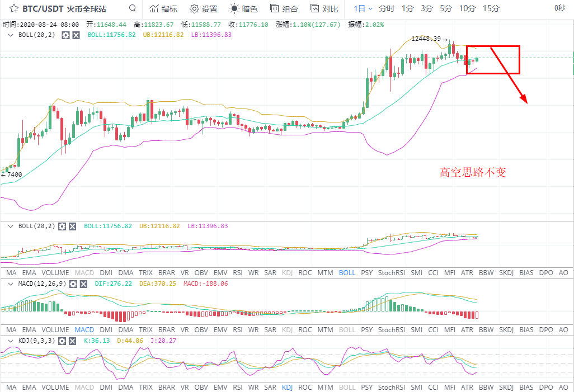Image resolution: width=574 pixels, height=392 pixels.
Task: Collapse the BOLL sub-panel chevron
Action: (11, 226)
